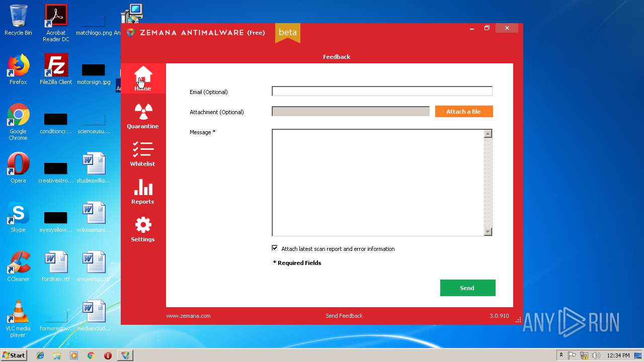The image size is (644, 362).
Task: Open the Windows Start menu
Action: tap(14, 355)
